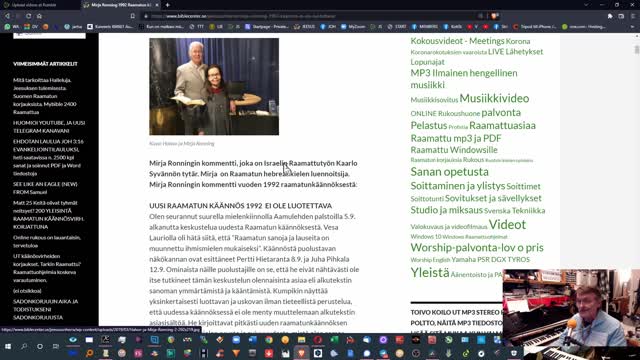This screenshot has width=640, height=360.
Task: Open the WA bookmark
Action: click(x=12, y=27)
